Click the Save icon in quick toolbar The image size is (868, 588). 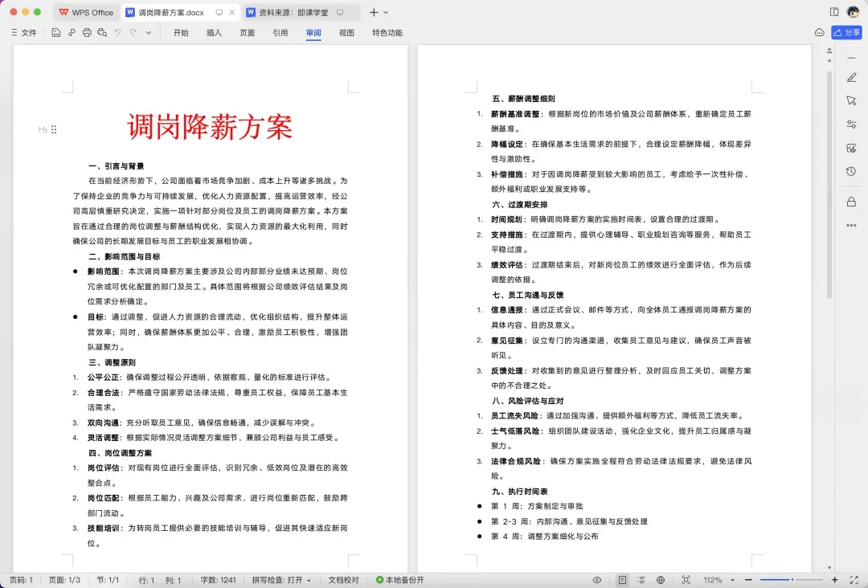[56, 33]
